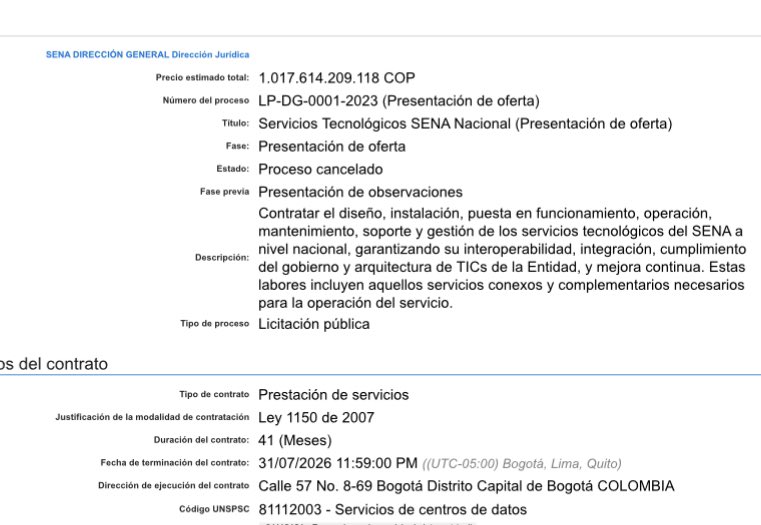The width and height of the screenshot is (761, 525).
Task: Click the label Fecha de terminación del contrato
Action: [175, 463]
